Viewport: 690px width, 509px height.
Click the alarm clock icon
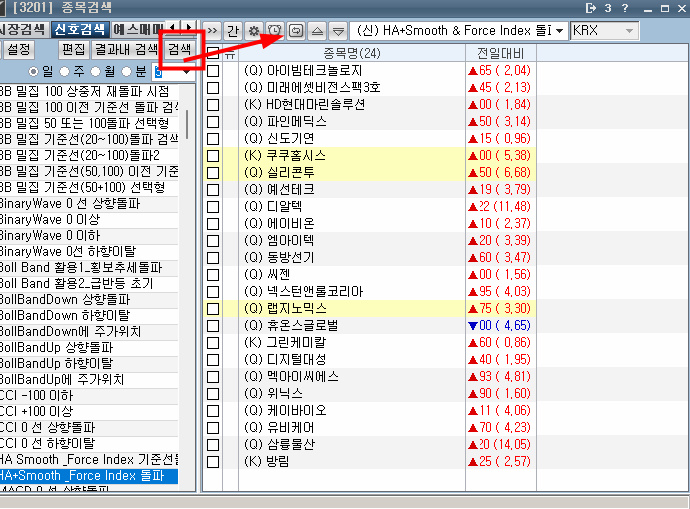click(275, 31)
